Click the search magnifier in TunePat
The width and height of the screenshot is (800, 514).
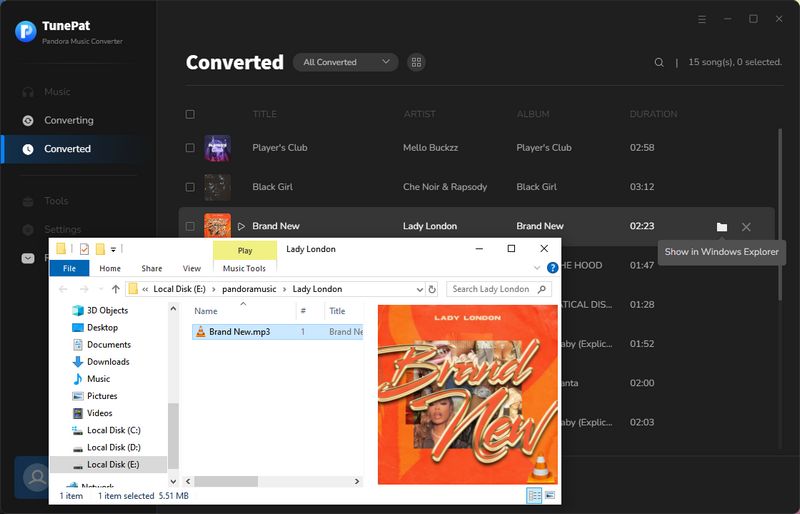(x=659, y=62)
